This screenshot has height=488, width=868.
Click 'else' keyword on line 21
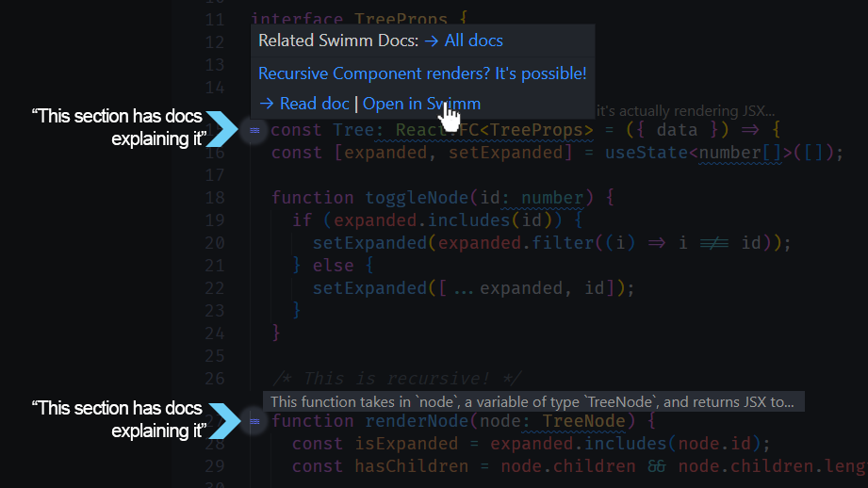[x=334, y=266]
